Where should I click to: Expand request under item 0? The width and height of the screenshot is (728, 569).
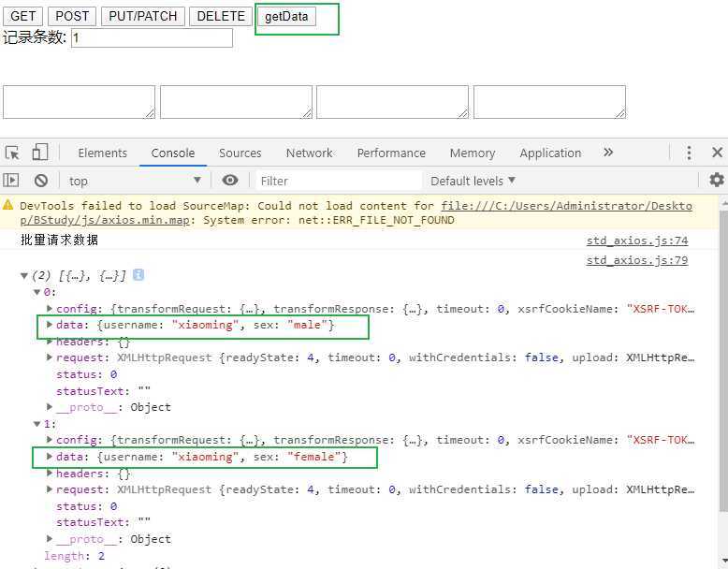click(50, 357)
